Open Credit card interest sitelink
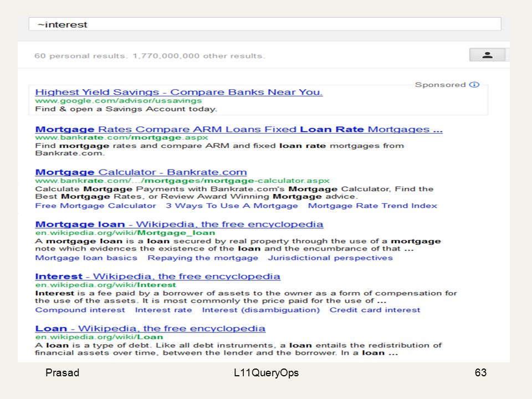This screenshot has height=399, width=532. [x=375, y=310]
